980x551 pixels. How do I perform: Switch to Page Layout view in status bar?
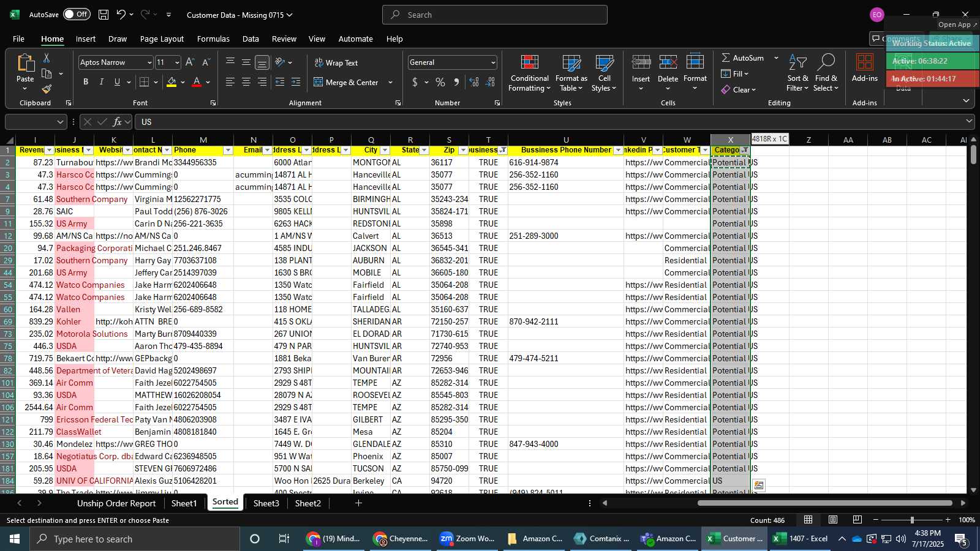(833, 520)
